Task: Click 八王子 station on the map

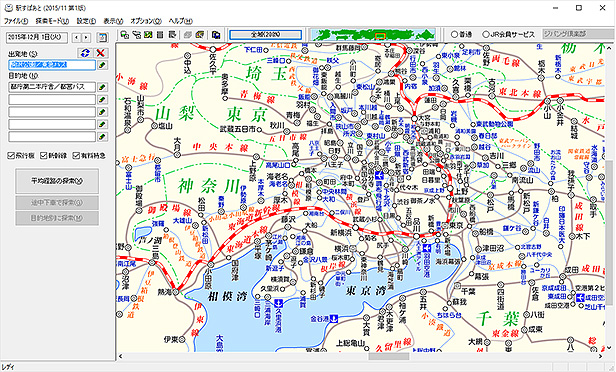Action: point(324,159)
